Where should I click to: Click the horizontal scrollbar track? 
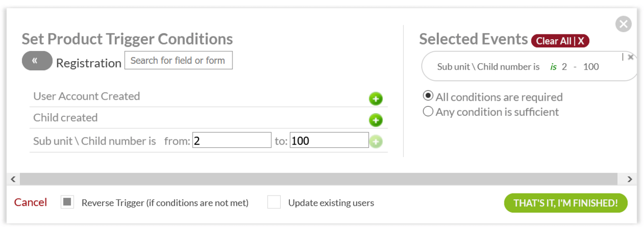pos(322,178)
